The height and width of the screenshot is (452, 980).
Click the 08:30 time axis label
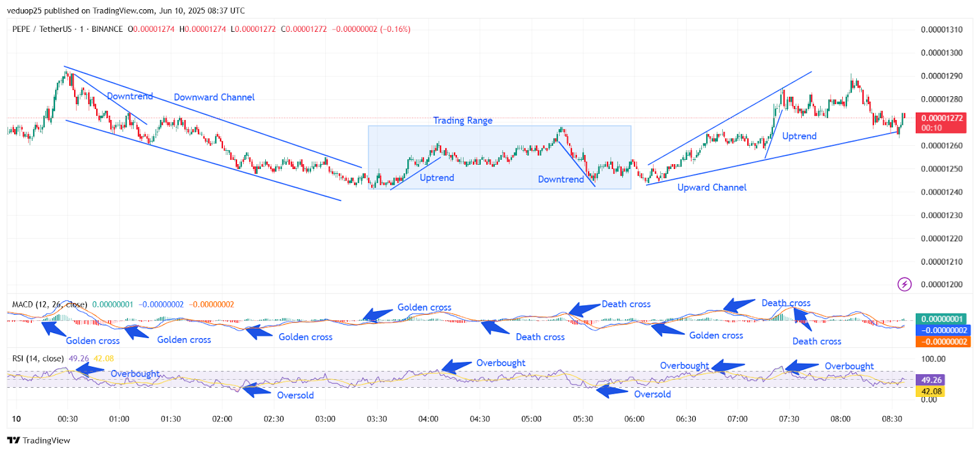coord(892,419)
